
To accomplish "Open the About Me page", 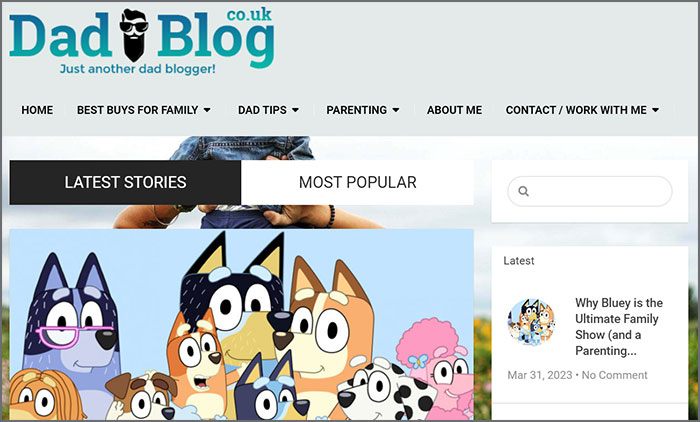I will point(454,110).
